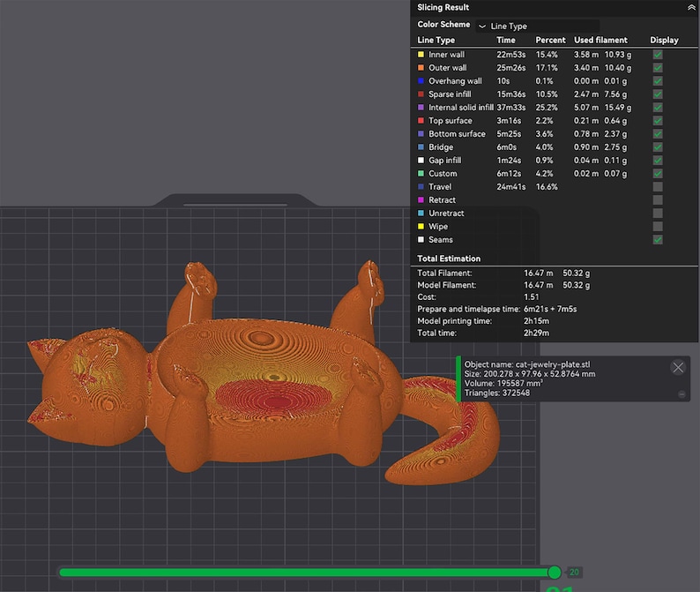Click the Volume: 195587 mm³ text
Screen dimensions: 700x592
pyautogui.click(x=503, y=384)
